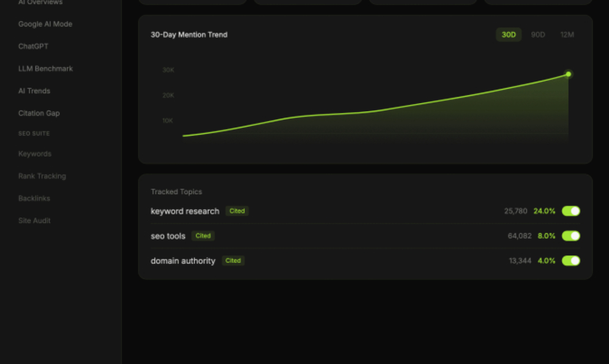The height and width of the screenshot is (364, 609).
Task: Switch trend chart to 30D range
Action: (x=508, y=34)
